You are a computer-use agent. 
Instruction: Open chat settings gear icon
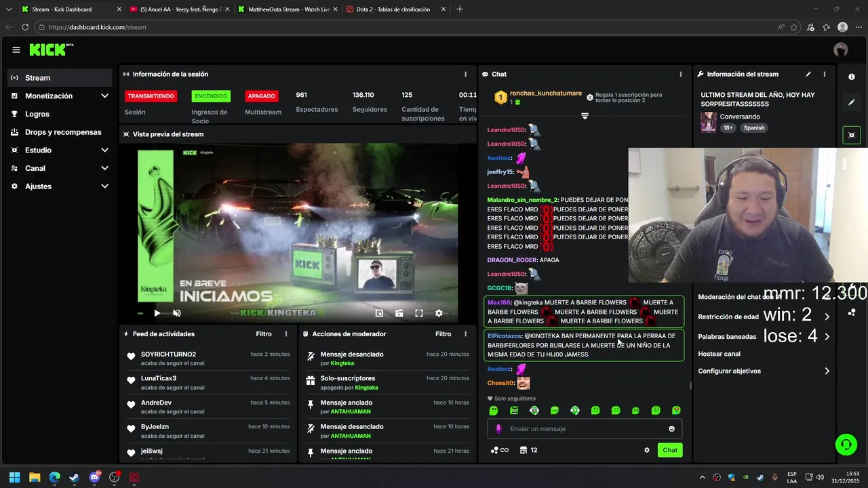[647, 450]
